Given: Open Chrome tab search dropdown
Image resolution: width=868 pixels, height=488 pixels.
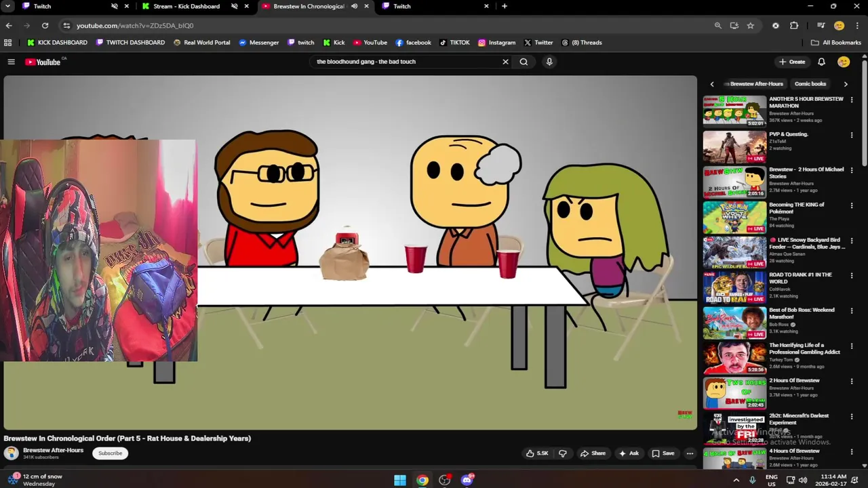Looking at the screenshot, I should click(x=8, y=6).
